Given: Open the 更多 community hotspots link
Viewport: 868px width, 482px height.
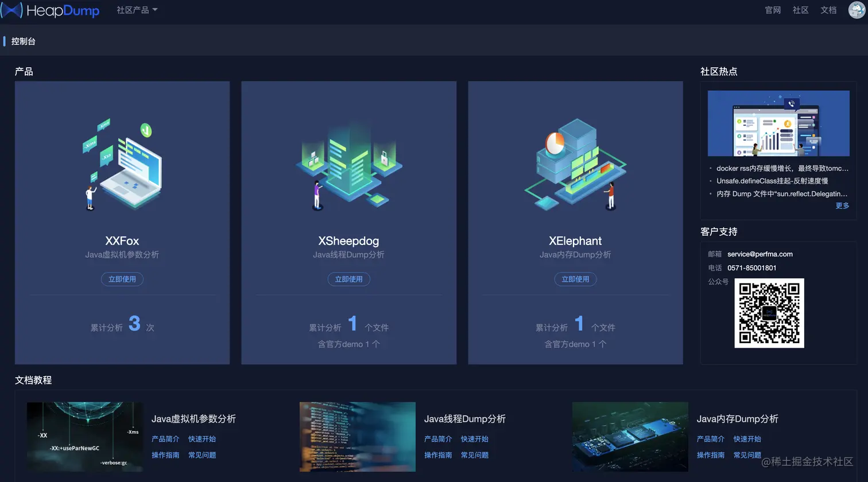Looking at the screenshot, I should [842, 205].
